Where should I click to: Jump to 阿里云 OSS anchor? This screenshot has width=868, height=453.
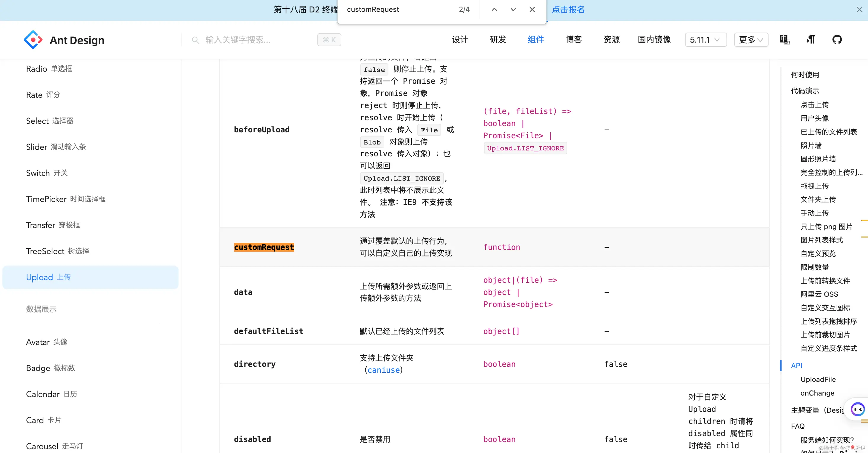click(x=819, y=294)
